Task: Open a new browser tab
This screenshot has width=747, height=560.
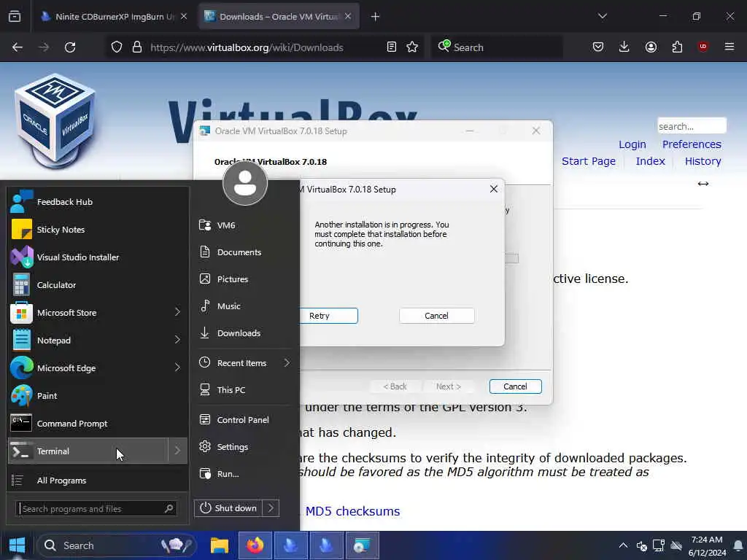Action: tap(375, 17)
